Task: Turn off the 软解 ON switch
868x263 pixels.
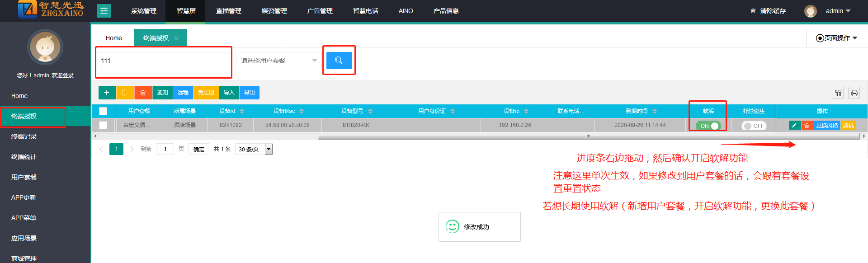Action: (708, 126)
